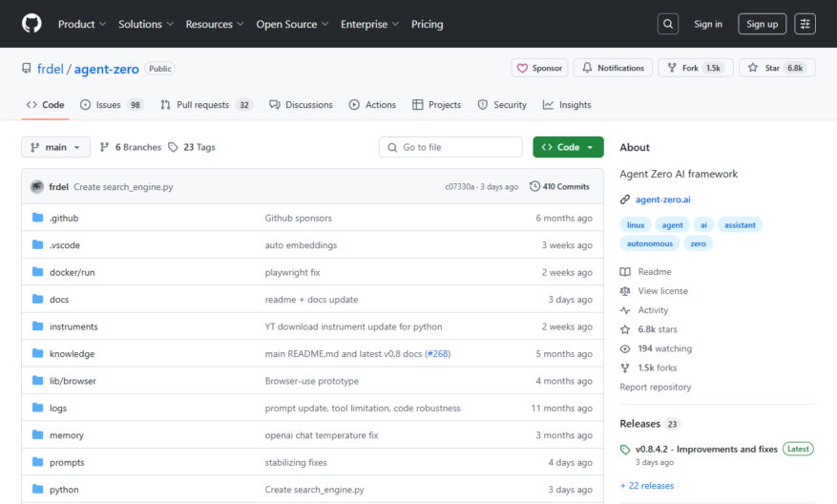Click the instruments folder icon
This screenshot has width=837, height=504.
click(37, 326)
